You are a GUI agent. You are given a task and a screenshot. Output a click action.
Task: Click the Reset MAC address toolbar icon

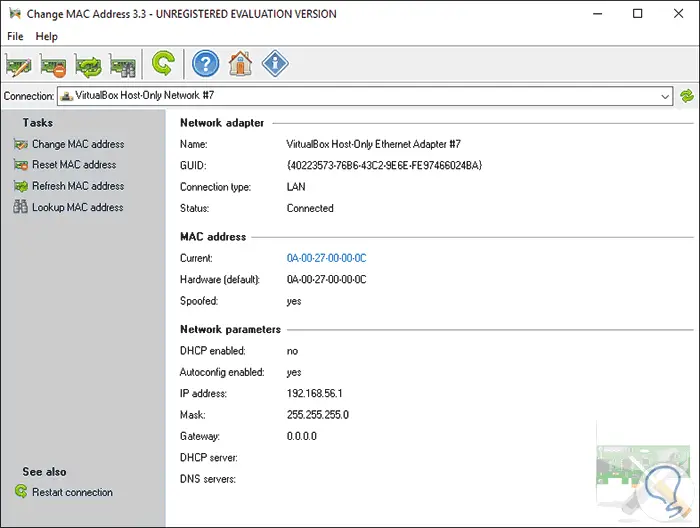[x=53, y=65]
